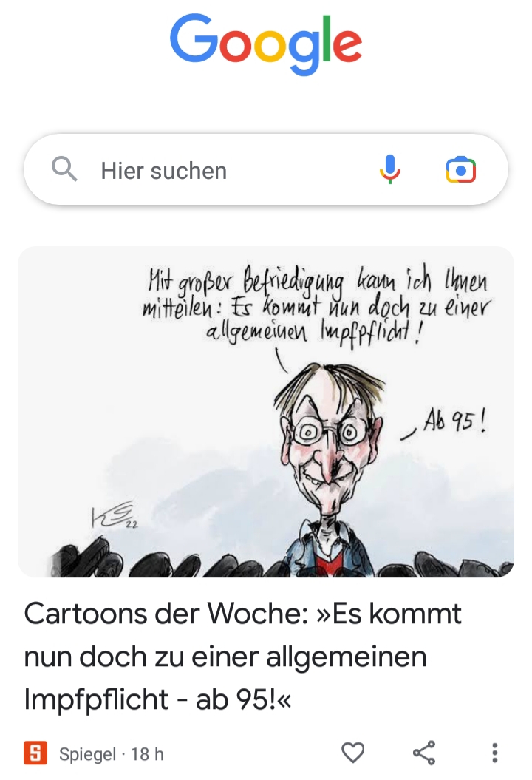Click 'Impfpflicht - ab 95!' headline line
532x780 pixels.
157,699
